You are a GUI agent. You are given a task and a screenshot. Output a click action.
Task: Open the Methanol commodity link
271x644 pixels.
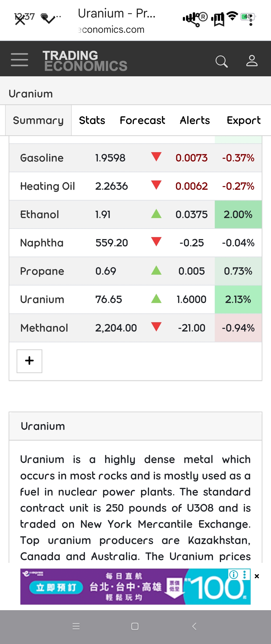[44, 328]
